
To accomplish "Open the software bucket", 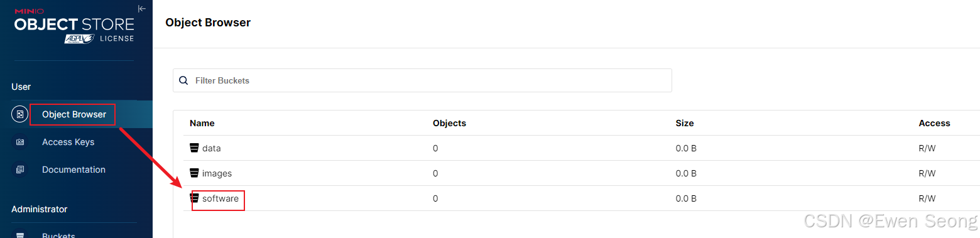I will pos(220,198).
